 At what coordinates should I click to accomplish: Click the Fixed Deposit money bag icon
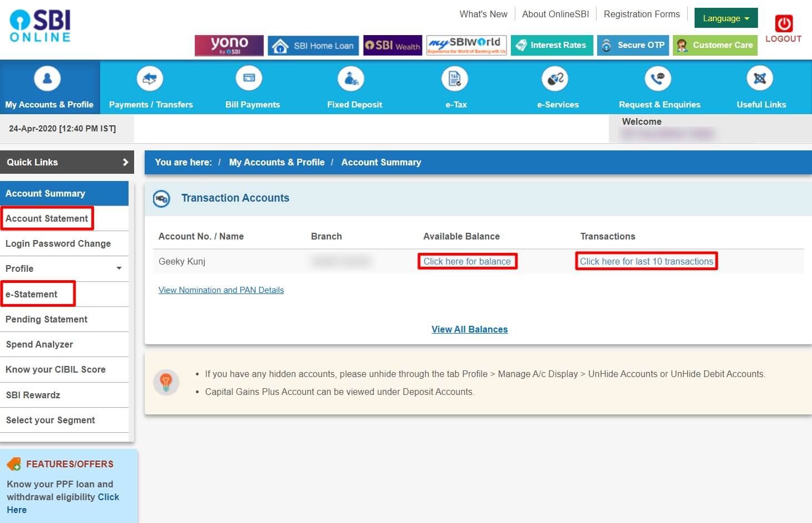(351, 79)
